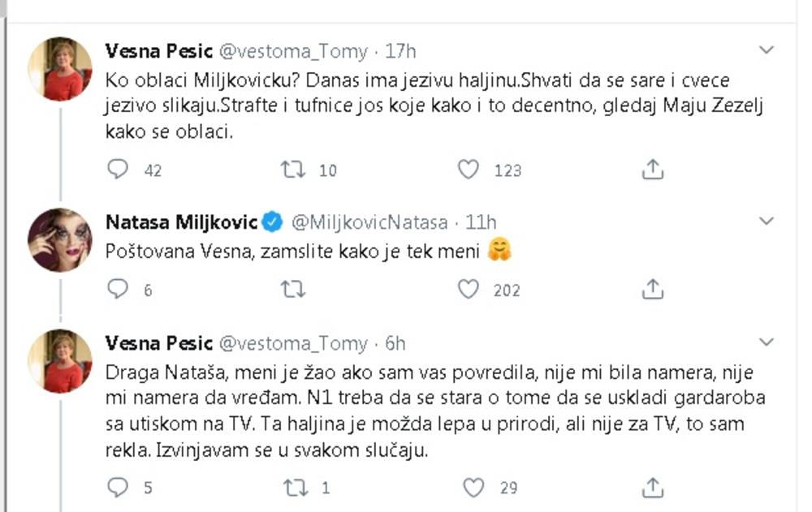812x512 pixels.
Task: Open the @MiljkovicNatasa profile handle
Action: pos(369,222)
